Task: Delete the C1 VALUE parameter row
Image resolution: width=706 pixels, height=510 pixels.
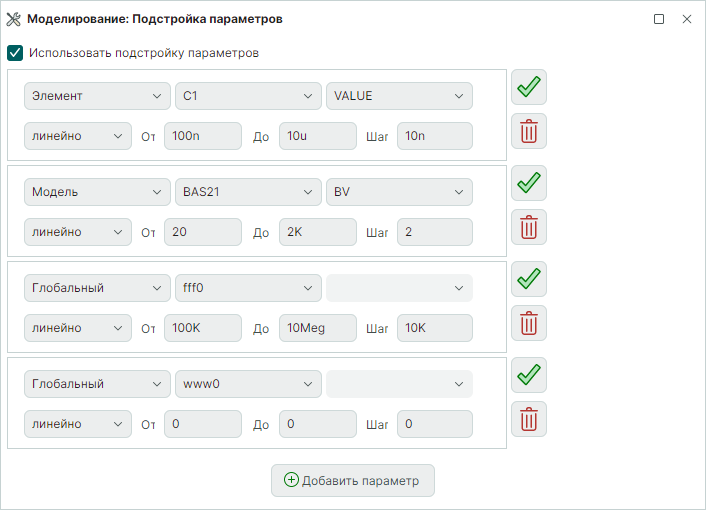Action: point(529,131)
